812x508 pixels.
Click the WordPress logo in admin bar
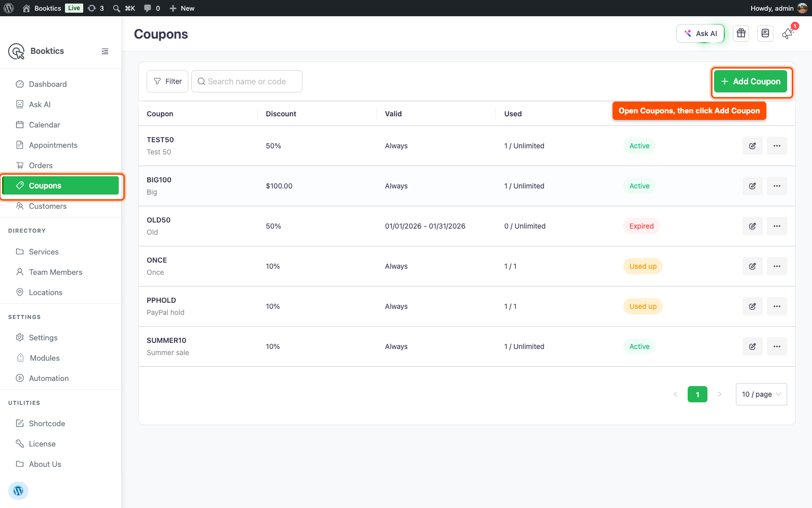[x=9, y=8]
